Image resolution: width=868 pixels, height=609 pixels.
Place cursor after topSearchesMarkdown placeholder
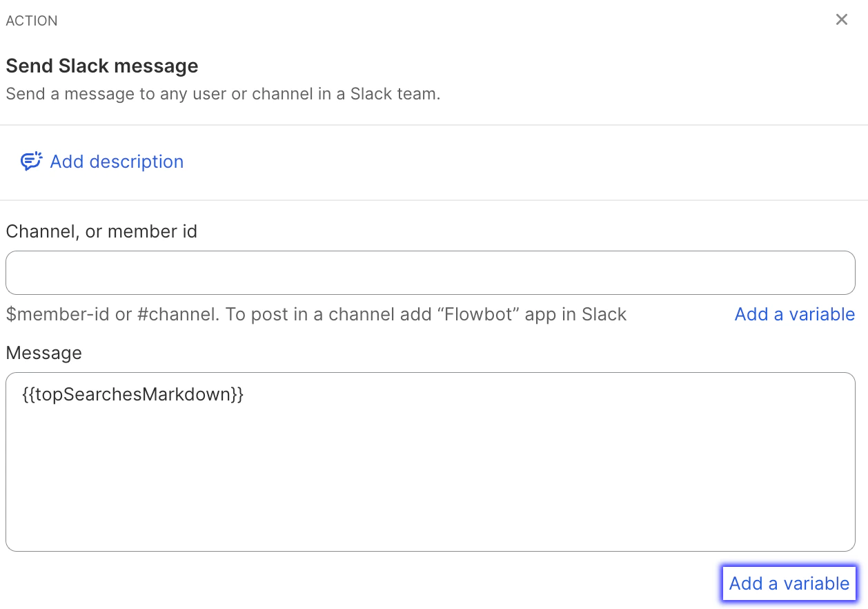(x=245, y=394)
